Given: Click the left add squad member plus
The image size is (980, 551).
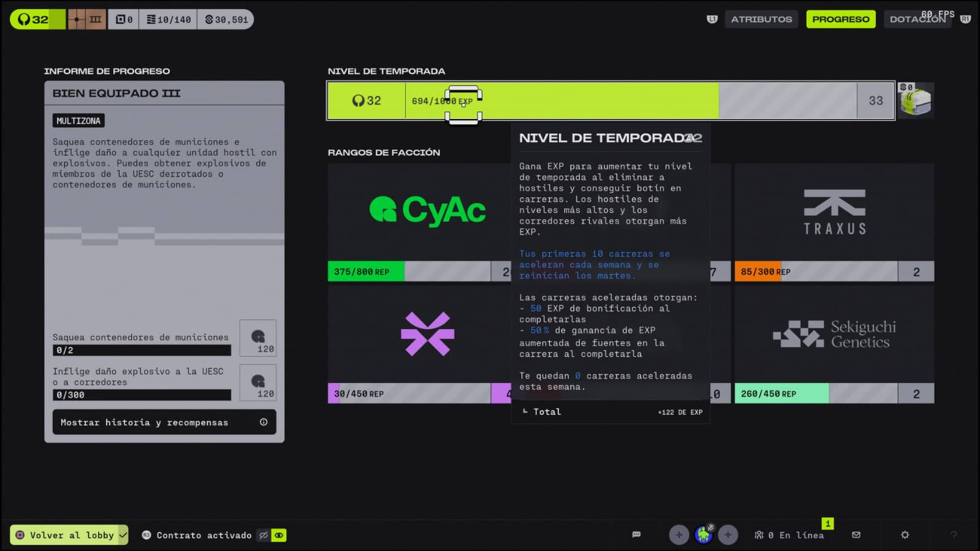Looking at the screenshot, I should pos(678,535).
